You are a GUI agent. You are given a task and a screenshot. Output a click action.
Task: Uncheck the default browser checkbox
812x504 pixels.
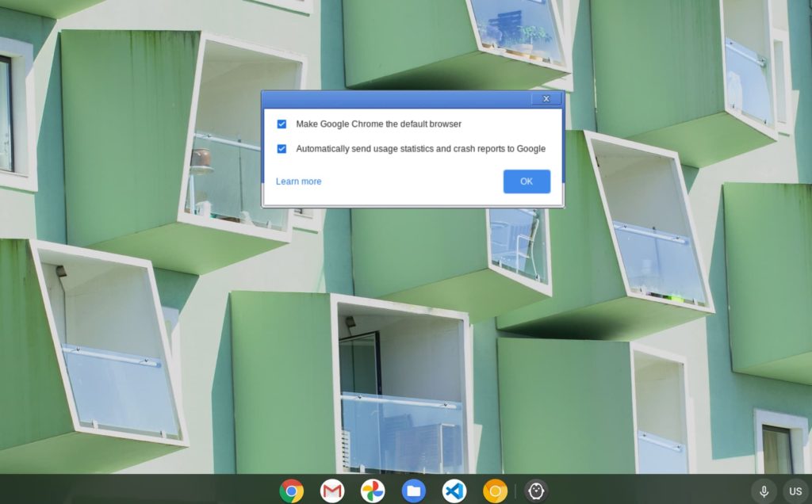tap(282, 124)
